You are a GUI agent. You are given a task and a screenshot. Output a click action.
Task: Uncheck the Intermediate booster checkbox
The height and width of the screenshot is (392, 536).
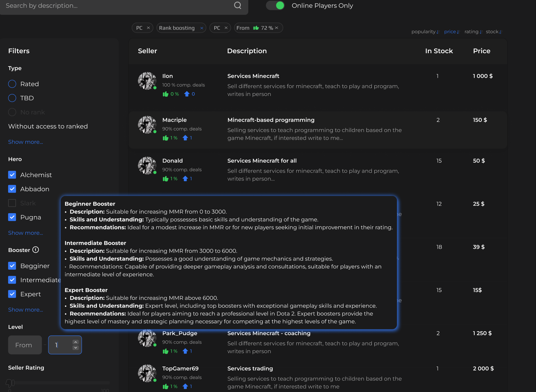click(12, 280)
